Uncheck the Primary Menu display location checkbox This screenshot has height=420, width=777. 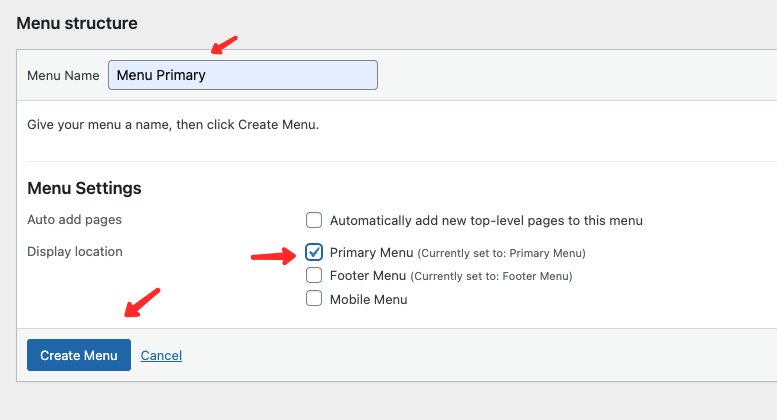pyautogui.click(x=314, y=252)
